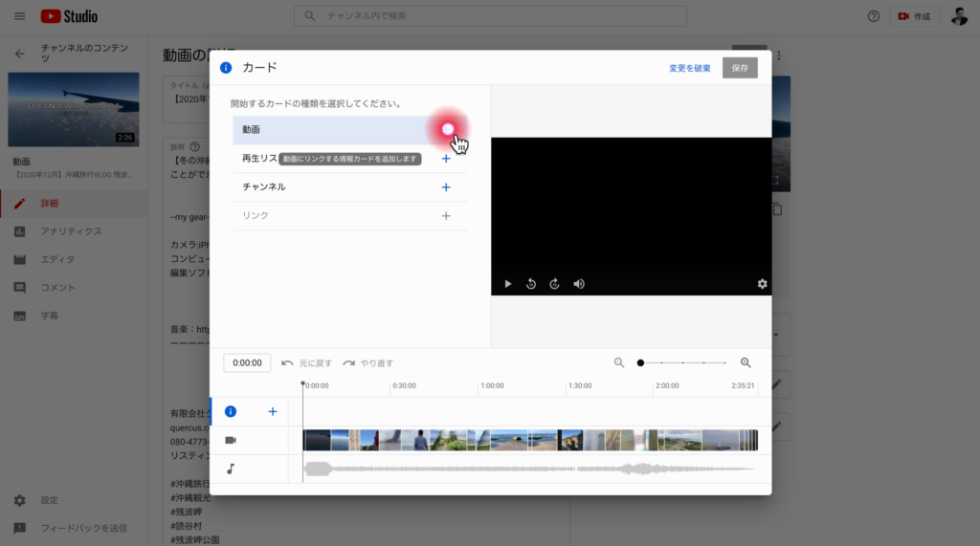Select 詳細 in the sidebar

(x=74, y=203)
